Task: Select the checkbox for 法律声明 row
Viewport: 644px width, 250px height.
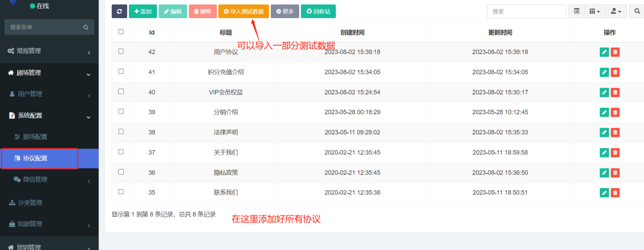Action: point(121,132)
